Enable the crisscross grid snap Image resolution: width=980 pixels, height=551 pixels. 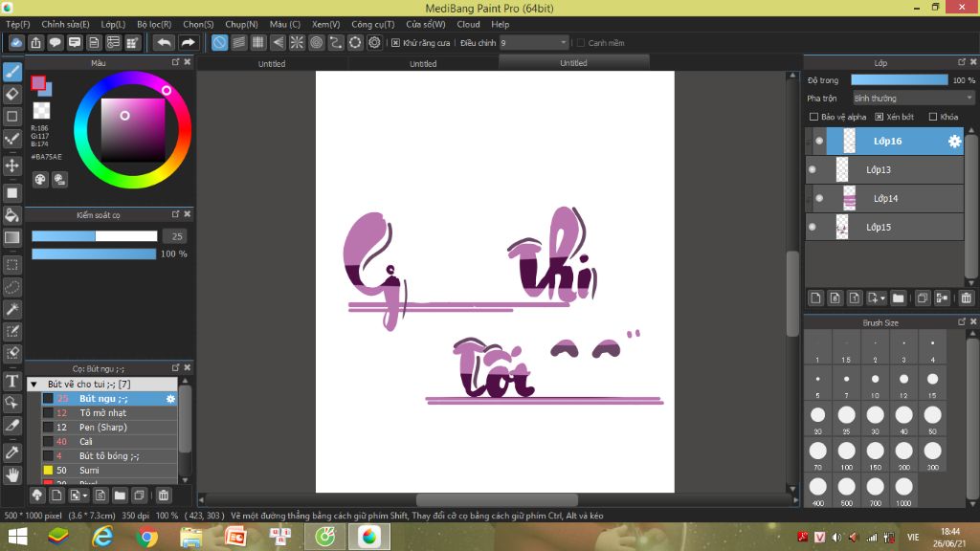click(258, 42)
